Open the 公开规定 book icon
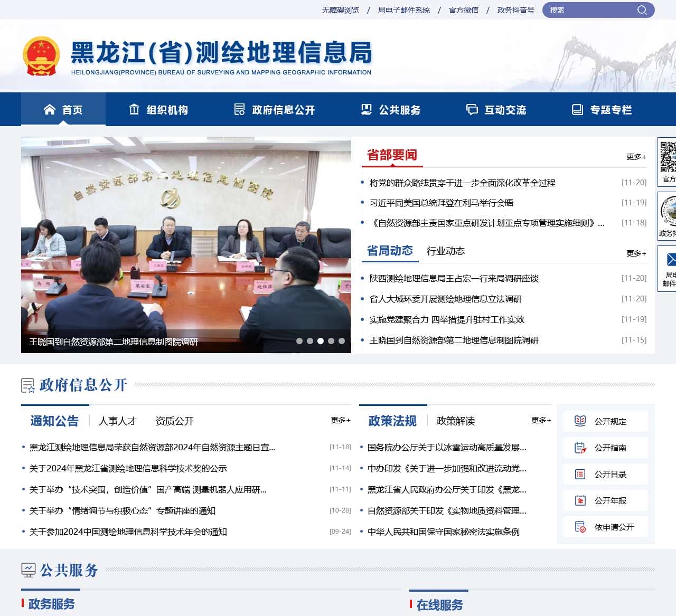This screenshot has height=616, width=676. pos(579,421)
